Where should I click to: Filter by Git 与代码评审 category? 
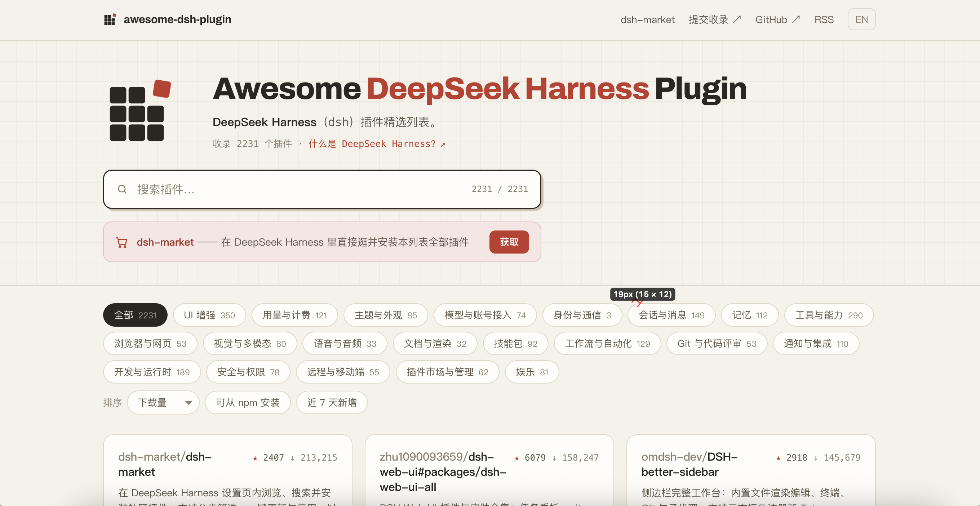(x=717, y=344)
